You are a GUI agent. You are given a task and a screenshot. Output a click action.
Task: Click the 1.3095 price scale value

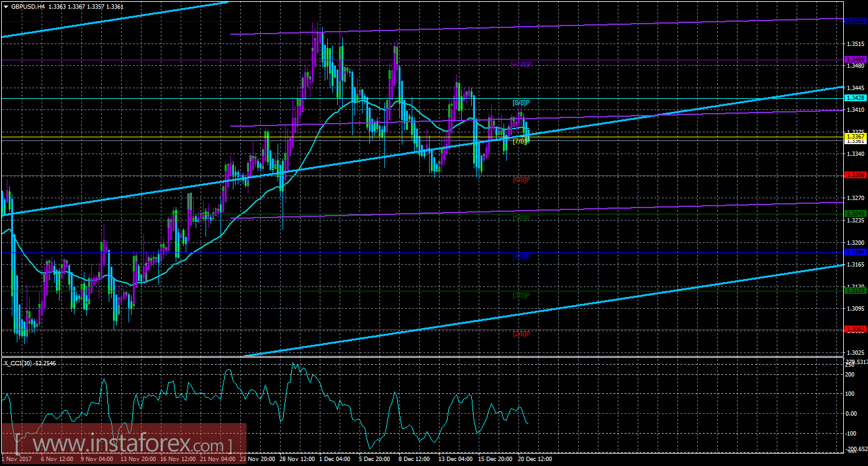tap(855, 308)
